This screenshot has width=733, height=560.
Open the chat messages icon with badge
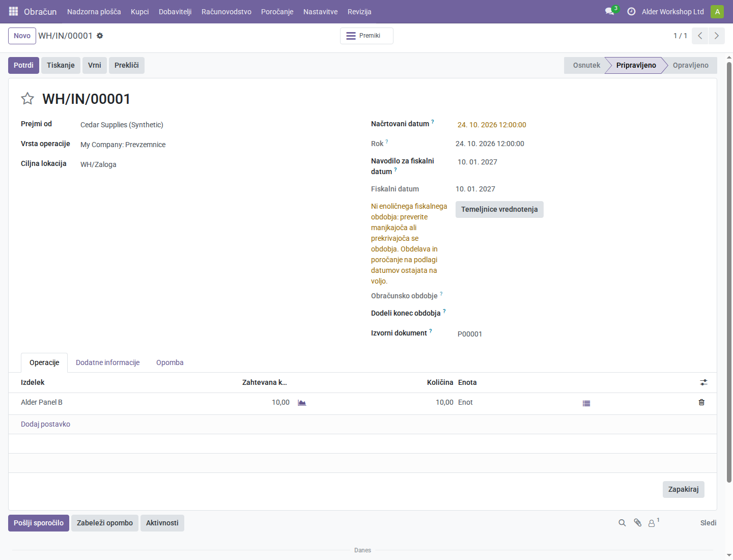[609, 11]
